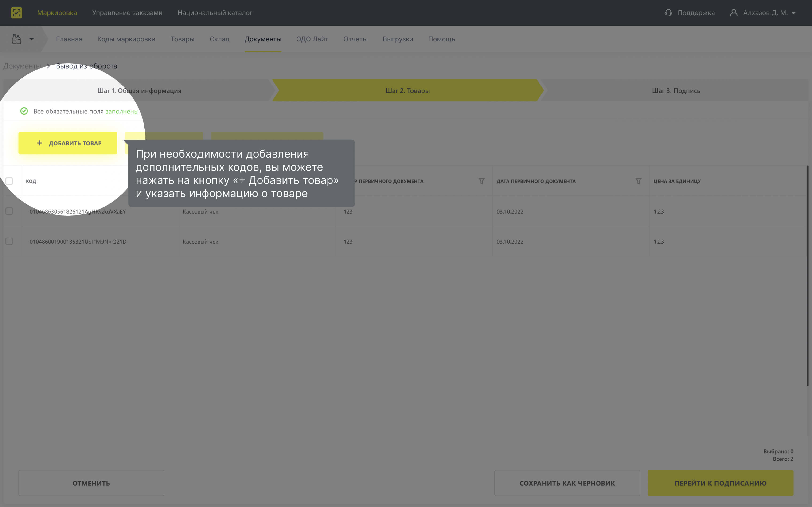Viewport: 812px width, 507px height.
Task: Open Поддержка link
Action: pos(696,13)
